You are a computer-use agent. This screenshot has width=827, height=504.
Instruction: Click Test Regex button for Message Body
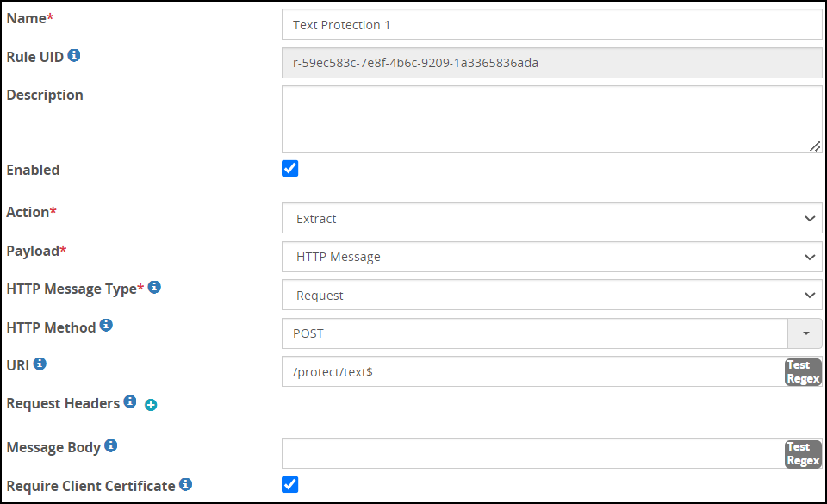pyautogui.click(x=803, y=453)
